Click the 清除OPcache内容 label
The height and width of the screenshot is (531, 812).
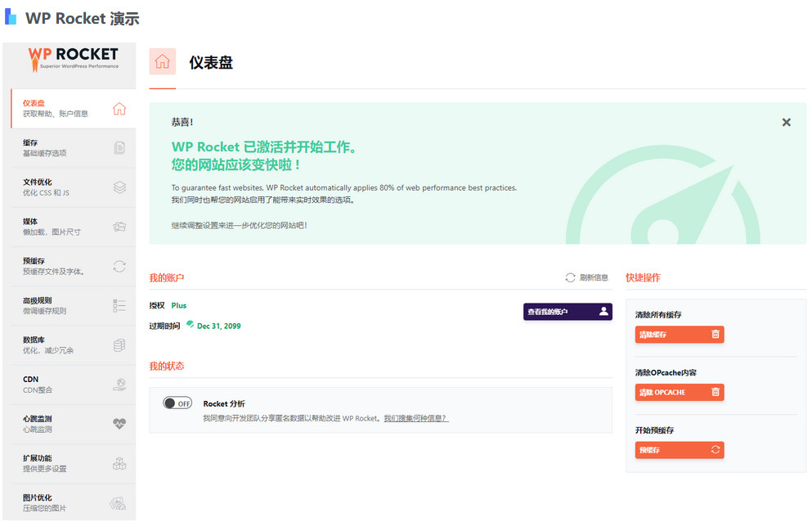(666, 372)
